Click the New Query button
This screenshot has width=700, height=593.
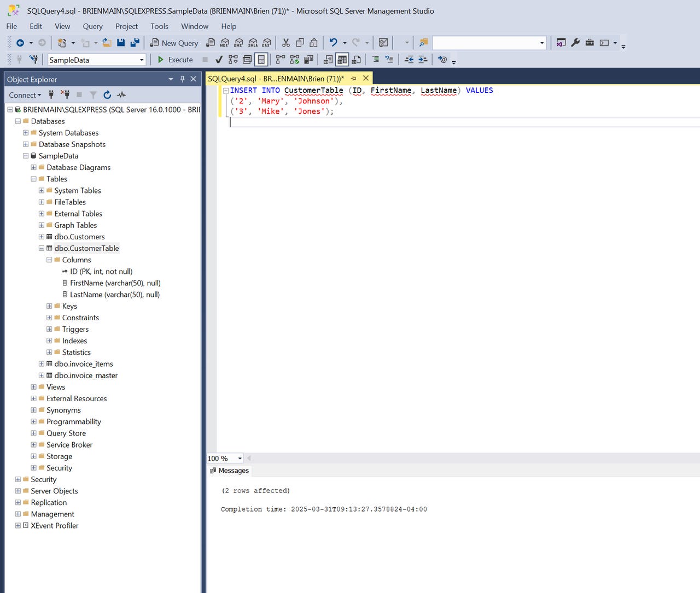174,43
